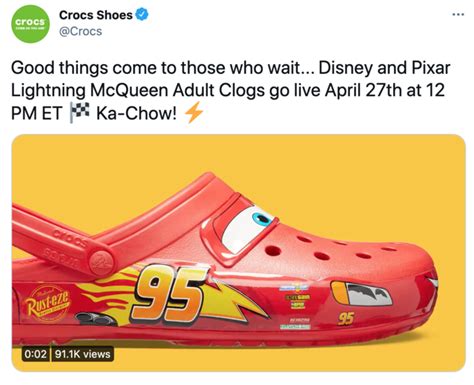Click the 0:02 video duration label
Viewport: 474px width, 385px height.
tap(35, 354)
